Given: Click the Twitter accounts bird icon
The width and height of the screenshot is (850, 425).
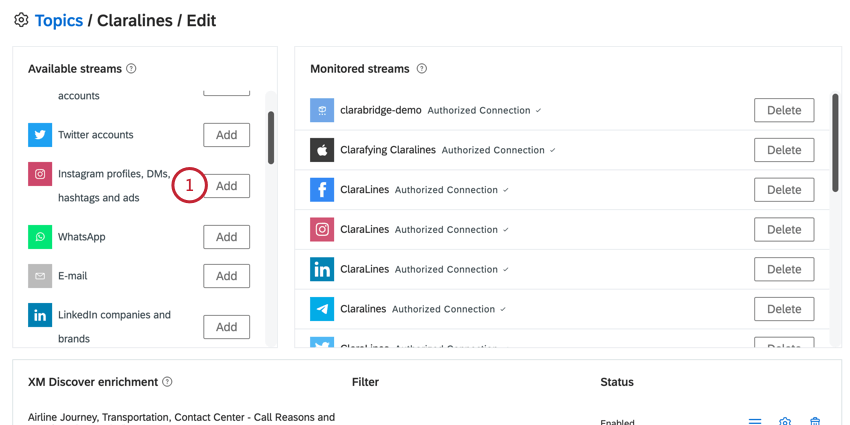Looking at the screenshot, I should [40, 135].
